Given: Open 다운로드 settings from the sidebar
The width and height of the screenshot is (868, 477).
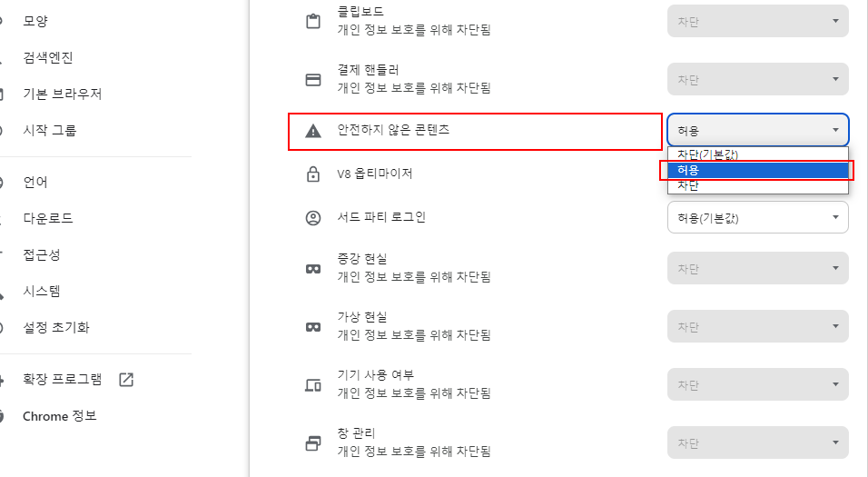Looking at the screenshot, I should coord(48,218).
